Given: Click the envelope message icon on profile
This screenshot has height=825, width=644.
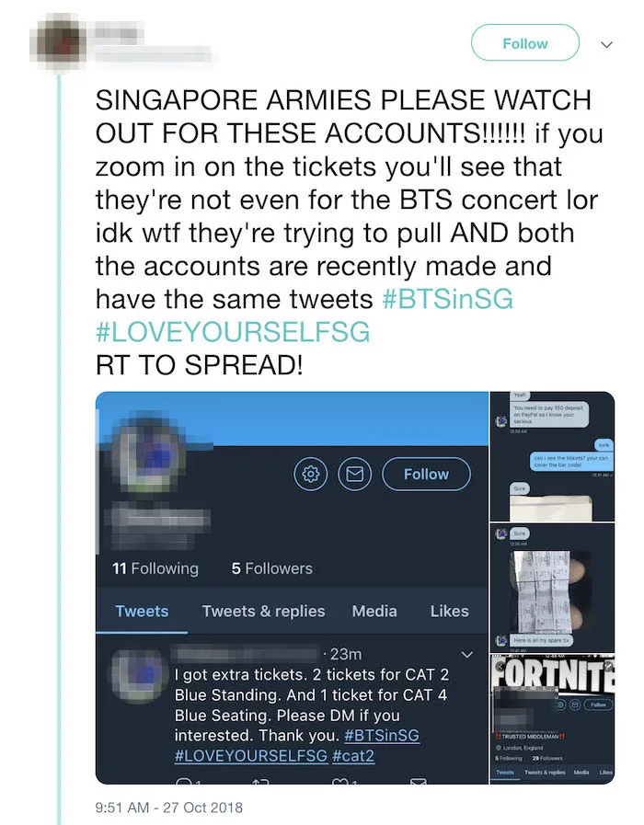Looking at the screenshot, I should 353,474.
